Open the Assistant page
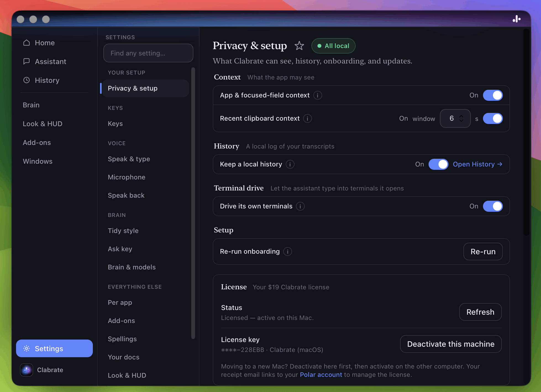 pos(54,61)
